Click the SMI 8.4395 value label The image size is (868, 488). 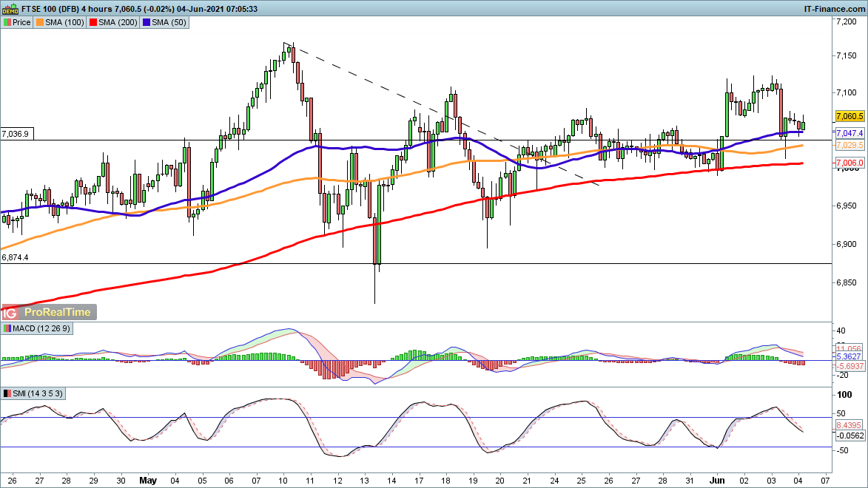[x=850, y=426]
